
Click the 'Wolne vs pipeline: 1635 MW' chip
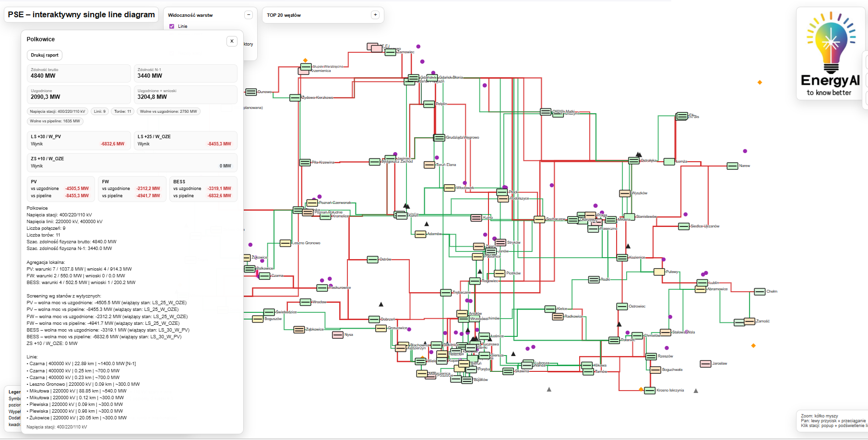pos(55,121)
